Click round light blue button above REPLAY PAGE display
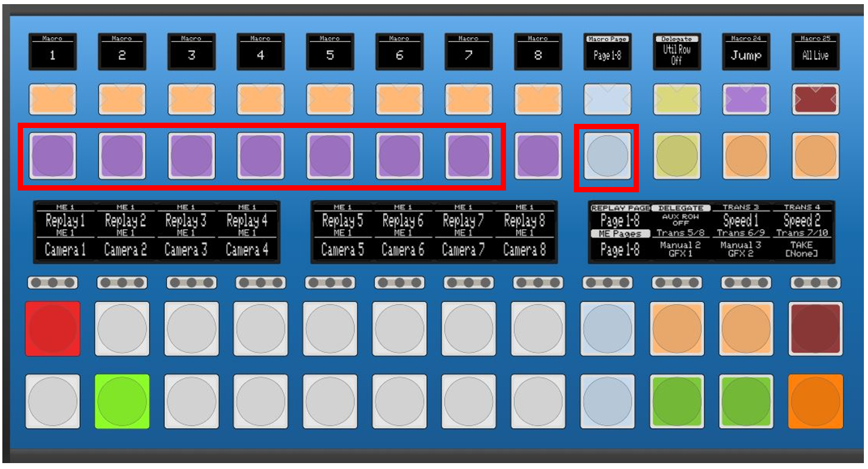This screenshot has height=469, width=868. [608, 156]
